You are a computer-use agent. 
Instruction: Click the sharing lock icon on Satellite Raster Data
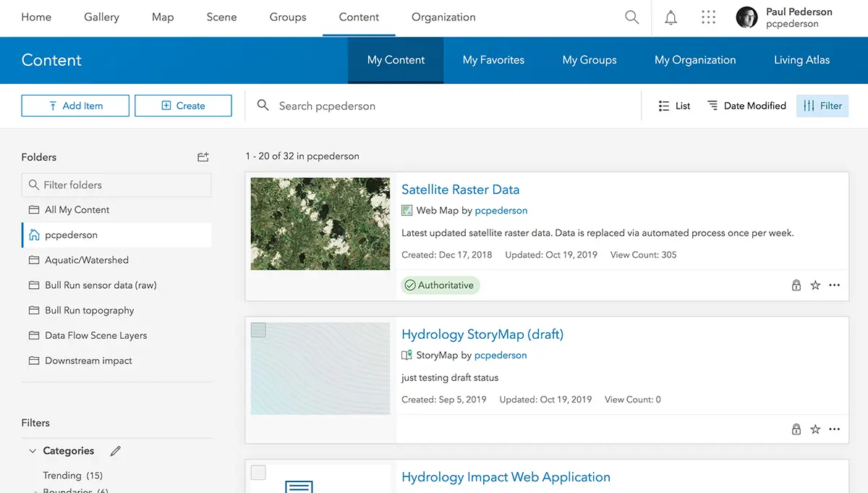[796, 285]
